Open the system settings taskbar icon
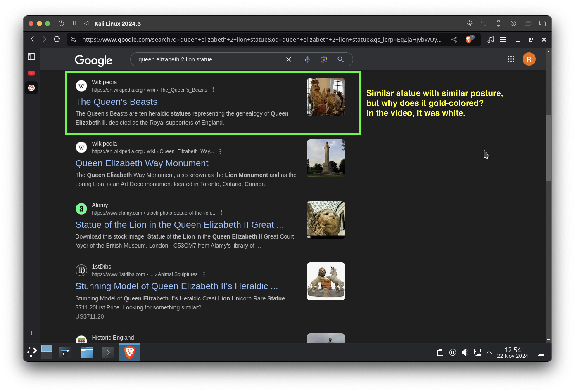Image resolution: width=575 pixels, height=392 pixels. [65, 352]
